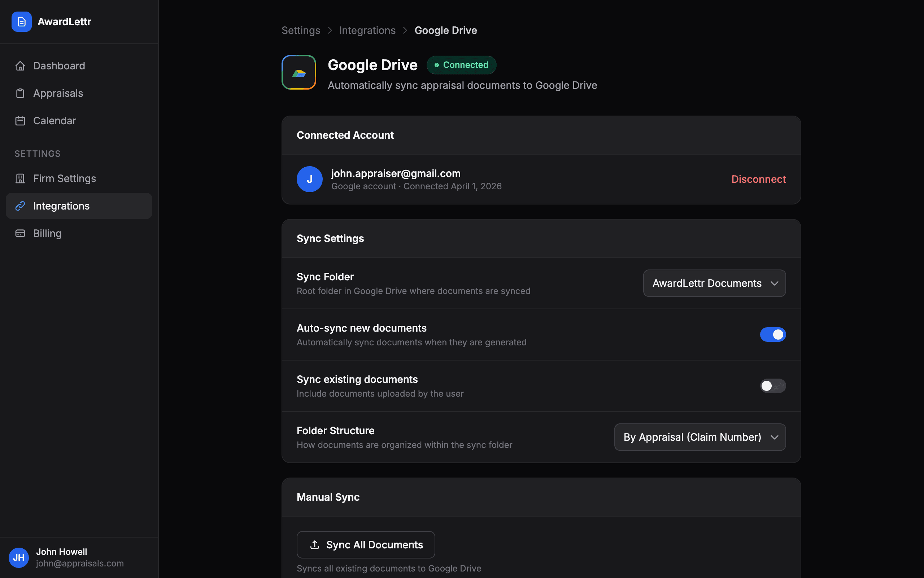Click the breadcrumb chevron after Integrations
924x578 pixels.
[x=405, y=30]
